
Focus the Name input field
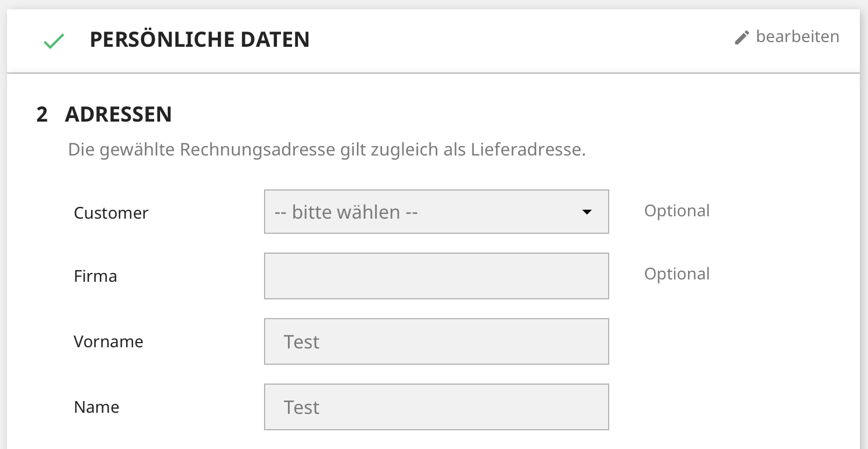tap(436, 407)
